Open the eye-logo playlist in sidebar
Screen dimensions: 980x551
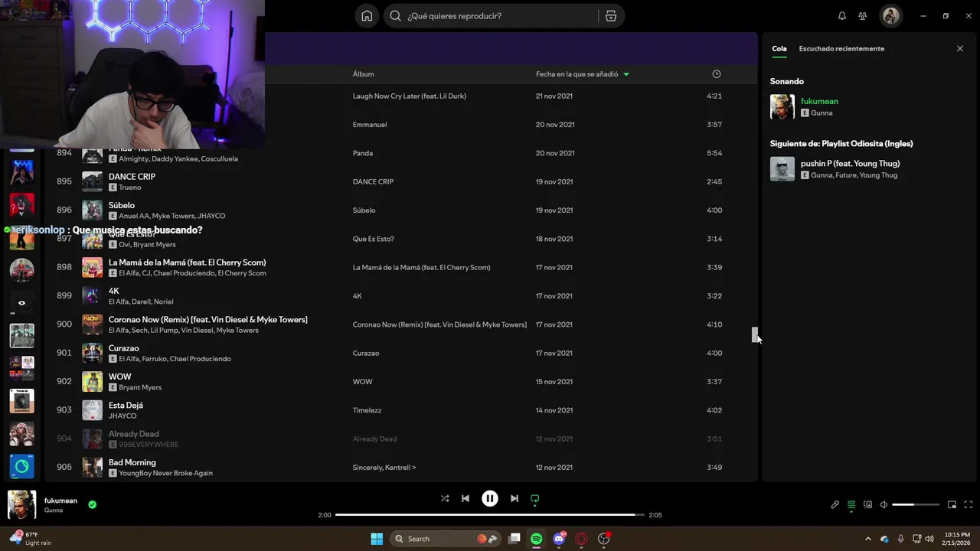click(21, 303)
